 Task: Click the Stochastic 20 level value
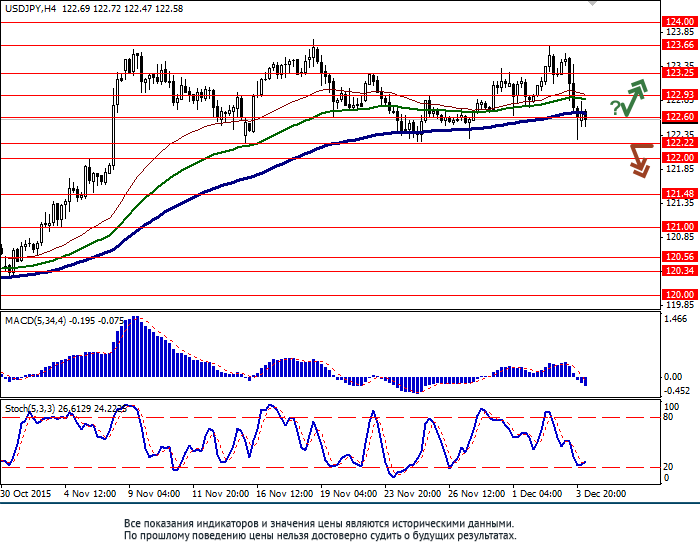(x=668, y=467)
